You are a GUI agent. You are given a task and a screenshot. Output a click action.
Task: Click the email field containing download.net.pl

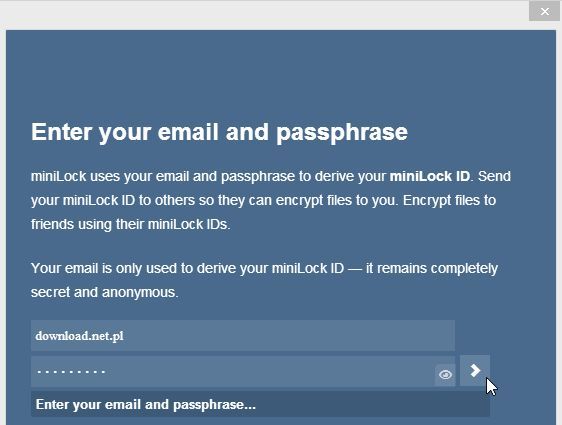243,336
